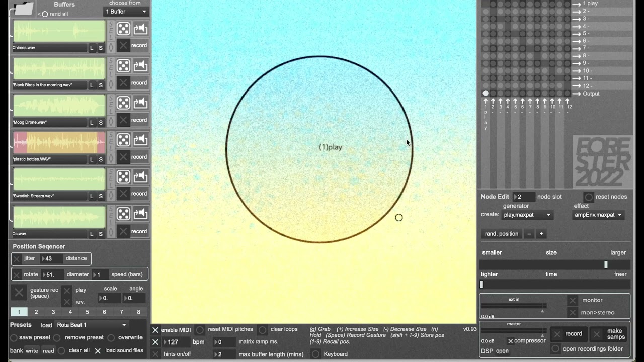Select position slot 8 in the sequencer
The width and height of the screenshot is (644, 362).
[138, 312]
